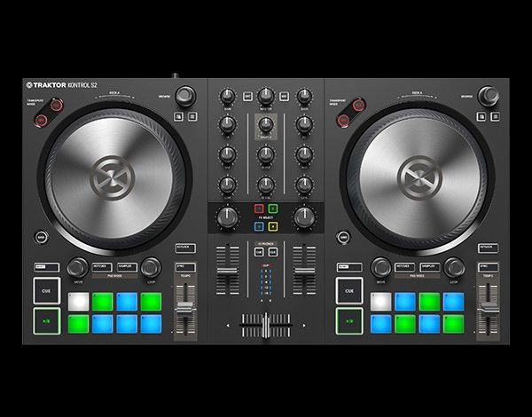The width and height of the screenshot is (532, 417).
Task: Click the MASTER volume knob
Action: (x=266, y=96)
